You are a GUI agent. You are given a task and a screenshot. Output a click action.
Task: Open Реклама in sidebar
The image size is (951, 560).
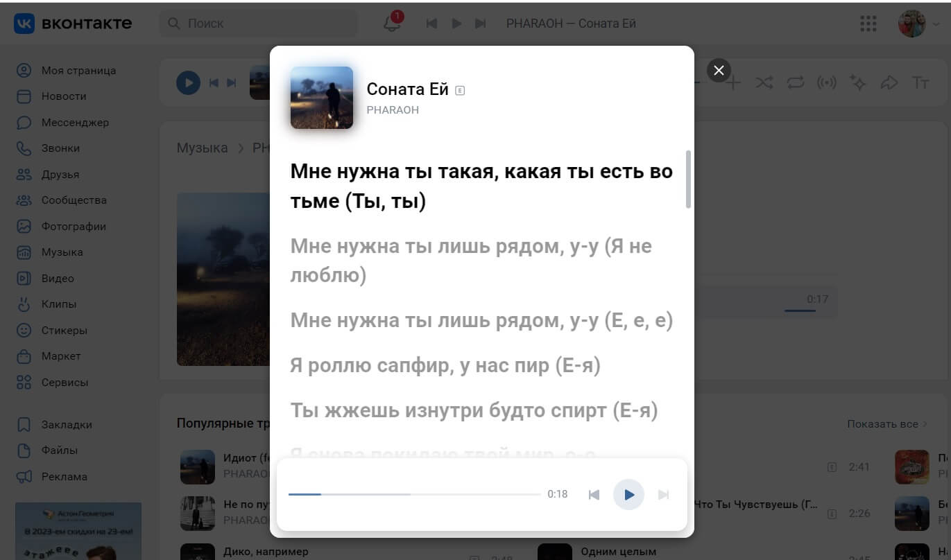(x=52, y=477)
